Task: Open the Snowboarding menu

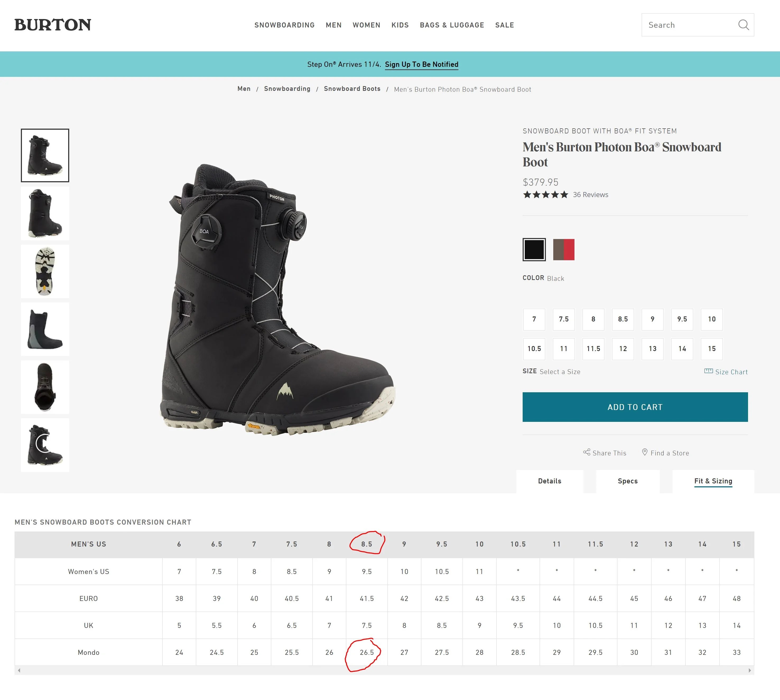Action: 284,25
